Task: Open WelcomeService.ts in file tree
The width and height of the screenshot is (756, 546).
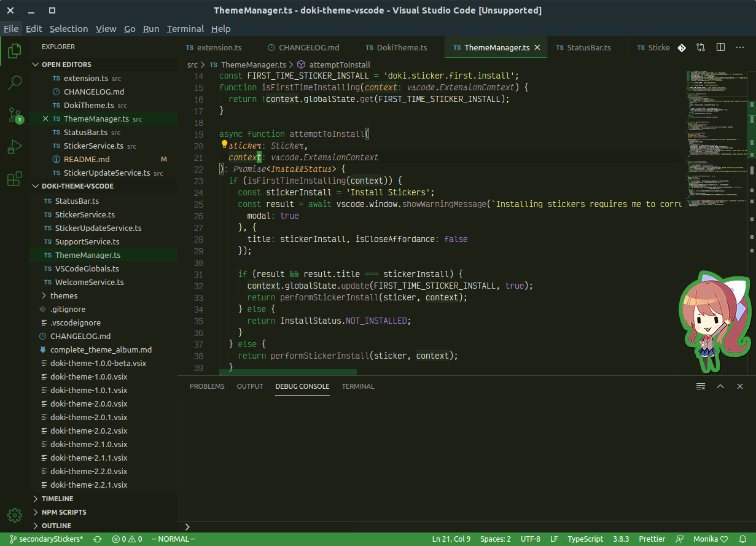Action: tap(103, 282)
